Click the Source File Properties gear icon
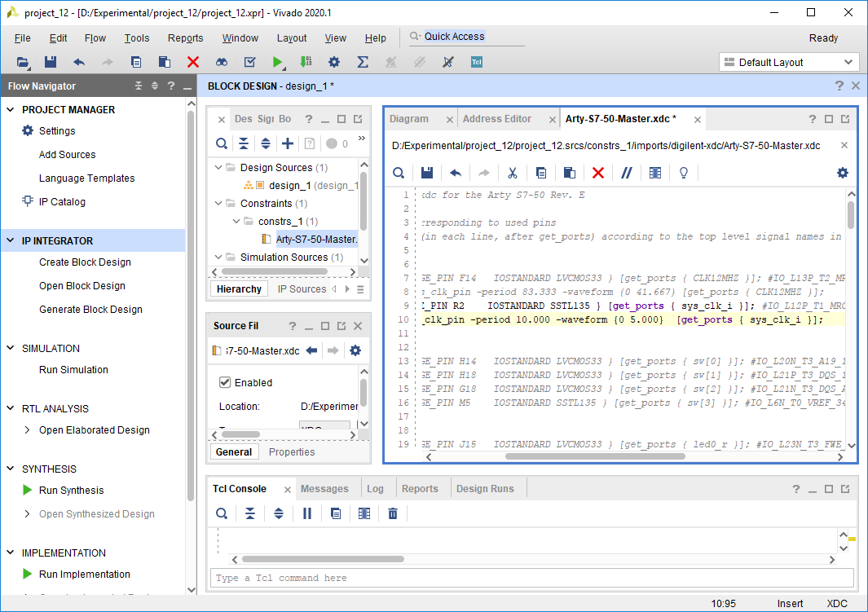Screen dimensions: 868x612 (355, 350)
